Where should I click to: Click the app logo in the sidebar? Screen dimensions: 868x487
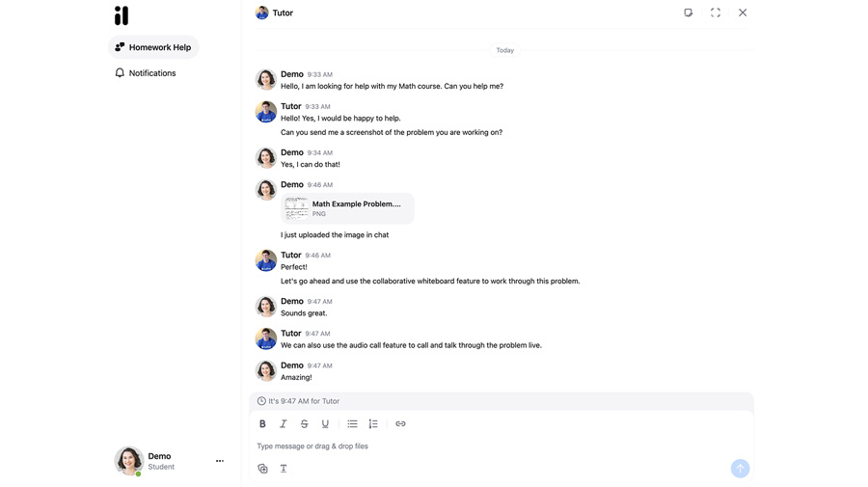click(122, 15)
